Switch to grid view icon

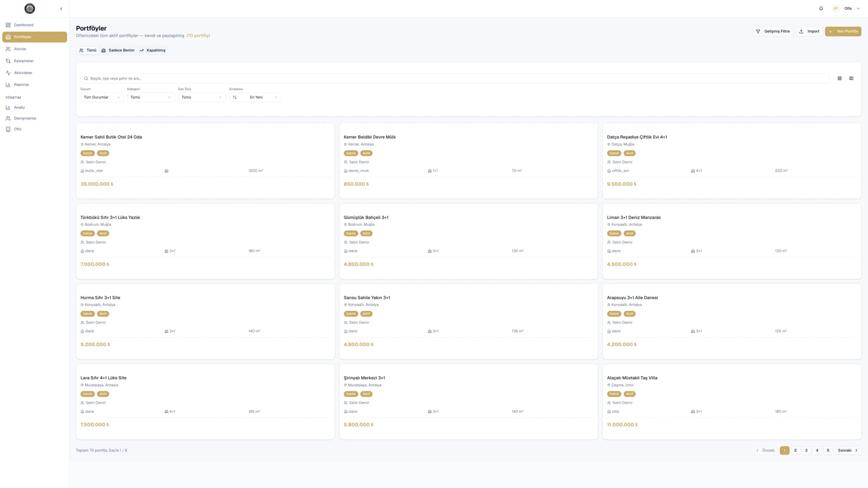(840, 78)
